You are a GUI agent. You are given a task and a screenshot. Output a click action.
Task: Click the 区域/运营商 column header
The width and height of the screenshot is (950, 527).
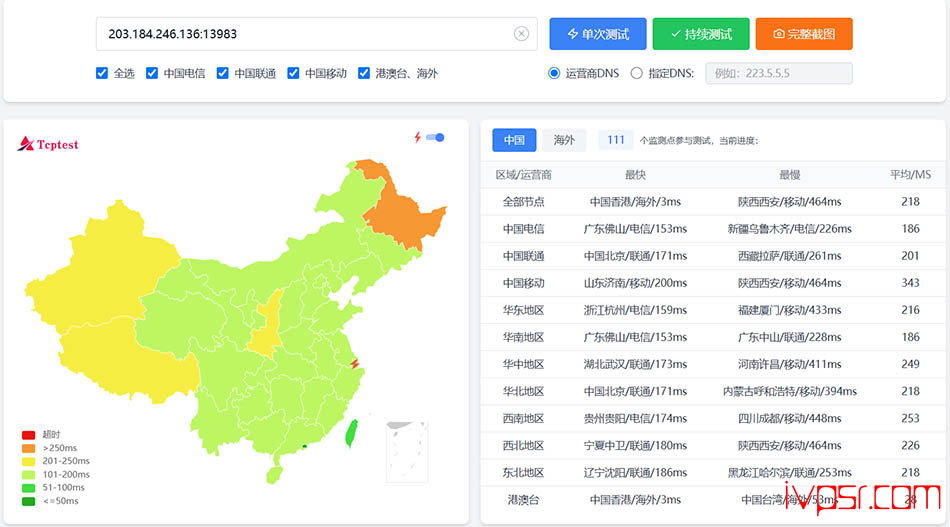(523, 175)
